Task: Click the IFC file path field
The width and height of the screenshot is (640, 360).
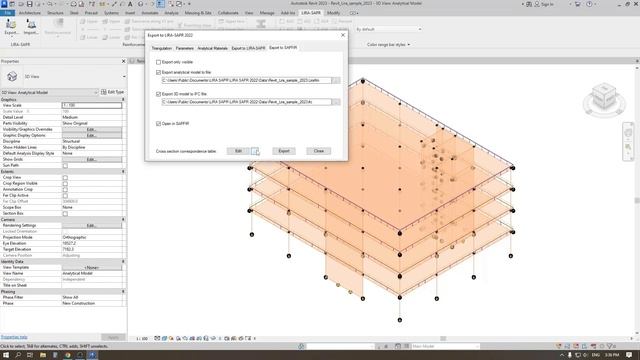Action: click(247, 102)
